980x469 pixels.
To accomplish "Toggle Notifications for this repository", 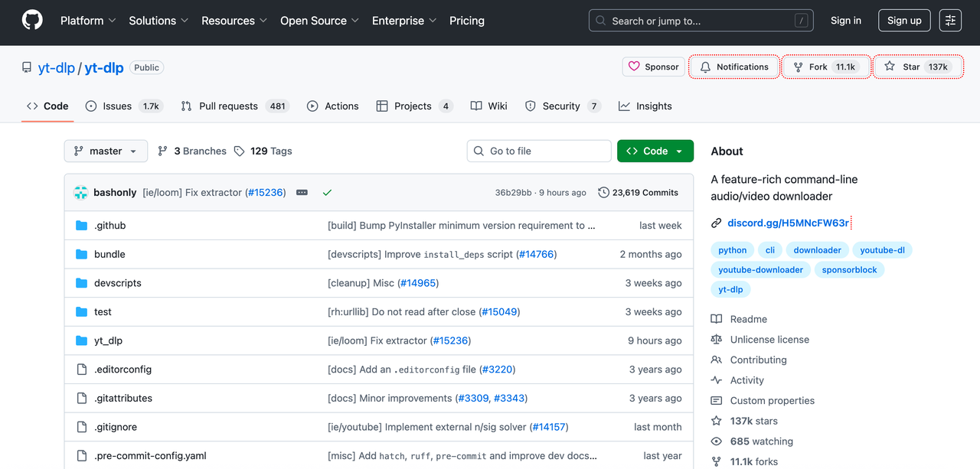I will [x=734, y=67].
